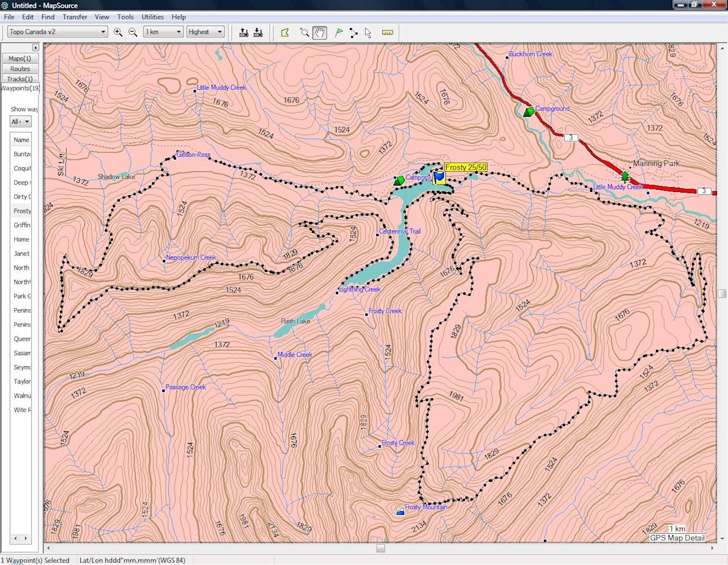Open the Topo Canada v2 map product dropdown

pos(58,32)
